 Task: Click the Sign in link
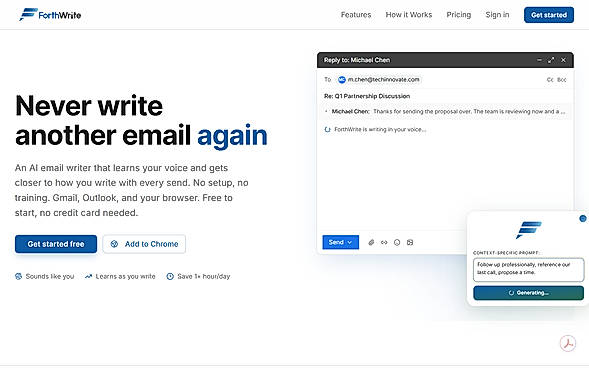(x=497, y=15)
